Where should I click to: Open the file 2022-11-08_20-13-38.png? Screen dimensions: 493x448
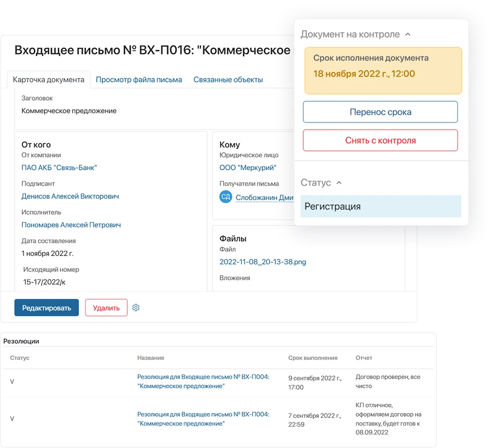point(262,262)
